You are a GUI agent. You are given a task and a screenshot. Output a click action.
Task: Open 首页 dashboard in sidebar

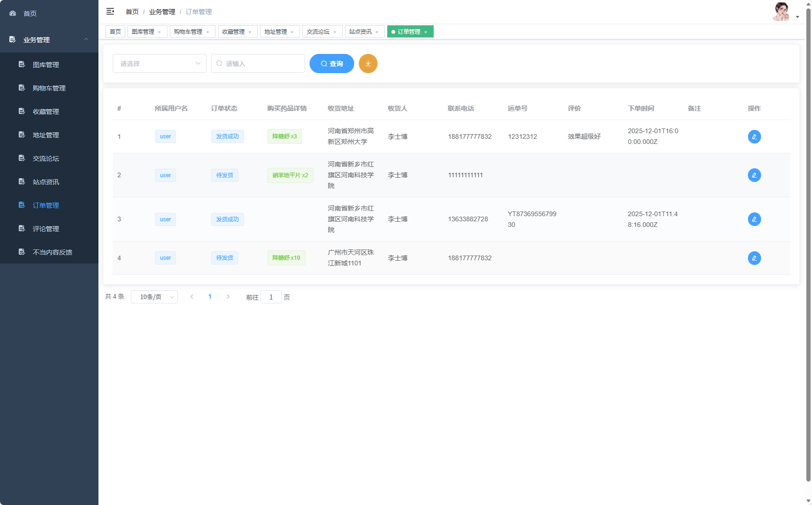coord(30,14)
